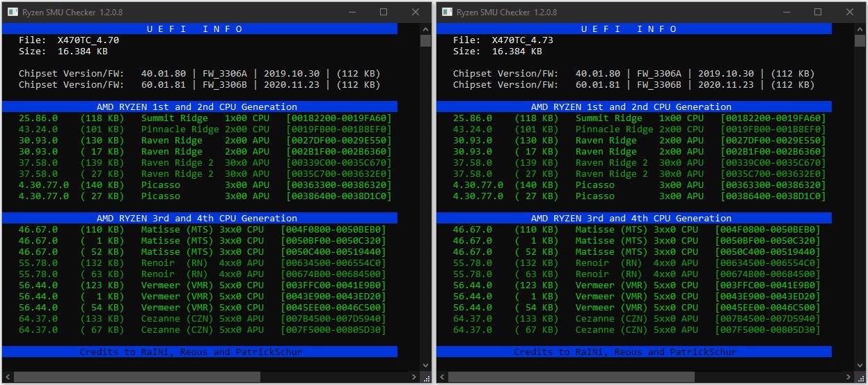Click the Pinnacle Ridge 43.24.0 row in the left window
Viewport: 868px width, 385px height.
(x=205, y=129)
